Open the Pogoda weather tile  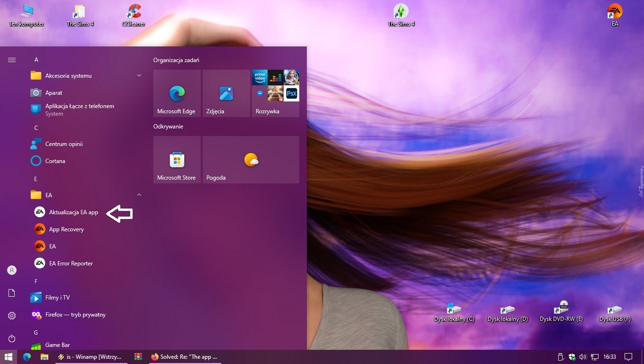(x=250, y=160)
